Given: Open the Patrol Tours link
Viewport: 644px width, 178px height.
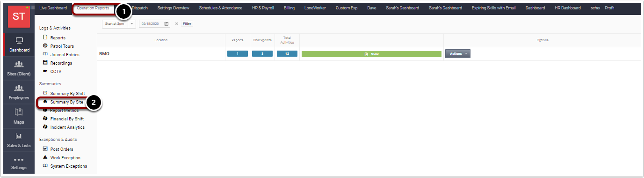Looking at the screenshot, I should coord(62,46).
